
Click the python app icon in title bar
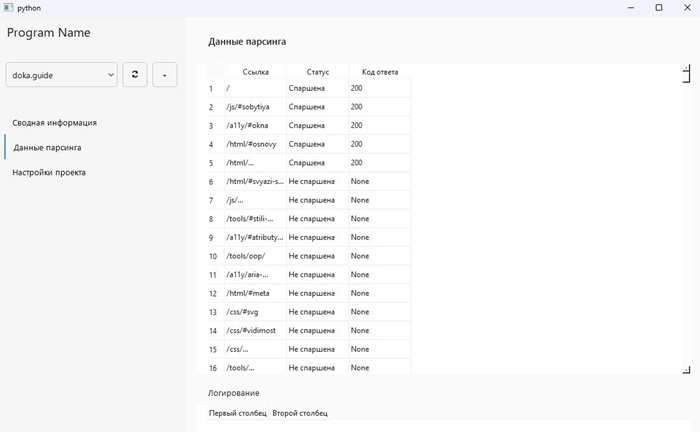pyautogui.click(x=8, y=7)
